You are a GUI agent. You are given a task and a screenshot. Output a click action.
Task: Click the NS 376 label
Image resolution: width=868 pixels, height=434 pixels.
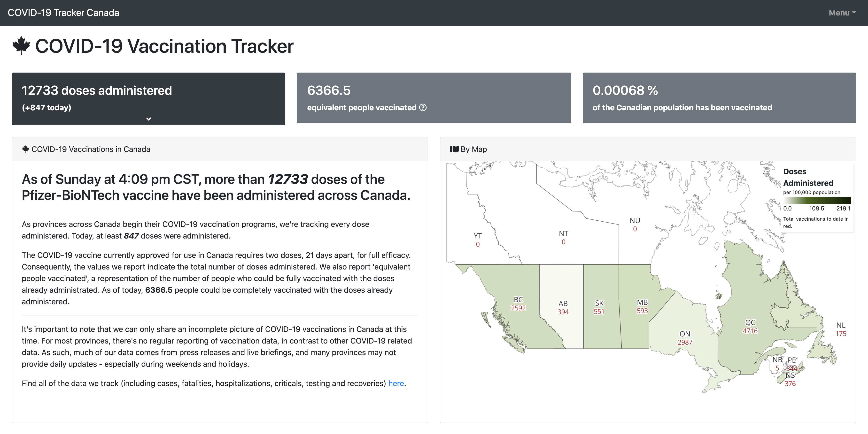(x=790, y=380)
